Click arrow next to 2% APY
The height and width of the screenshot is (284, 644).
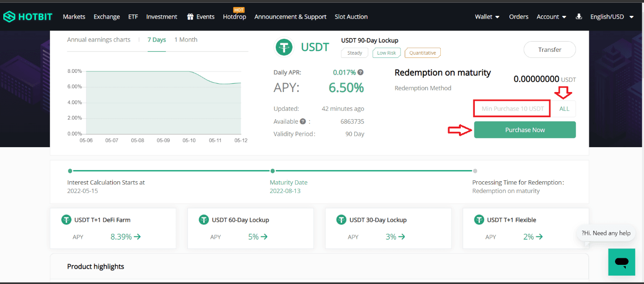(539, 237)
